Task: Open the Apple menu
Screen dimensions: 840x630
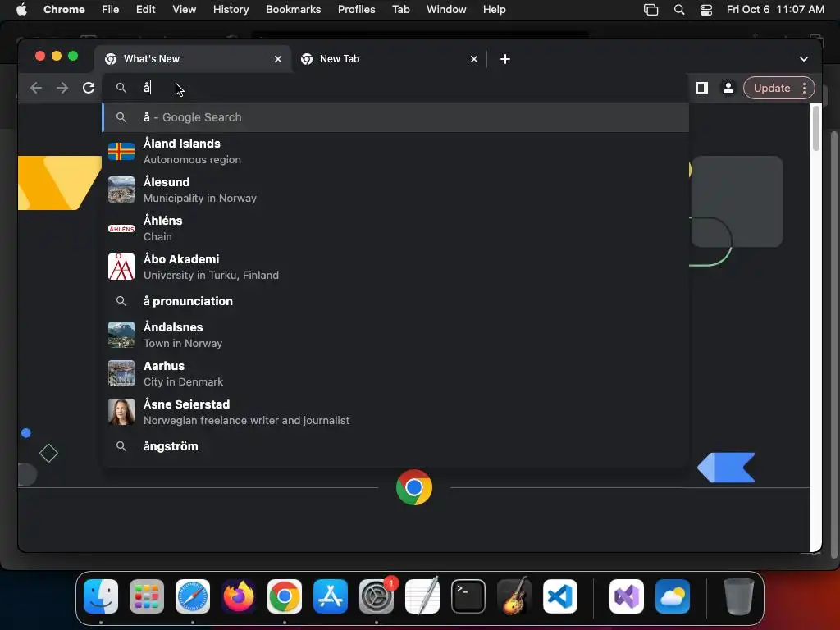Action: click(x=21, y=10)
